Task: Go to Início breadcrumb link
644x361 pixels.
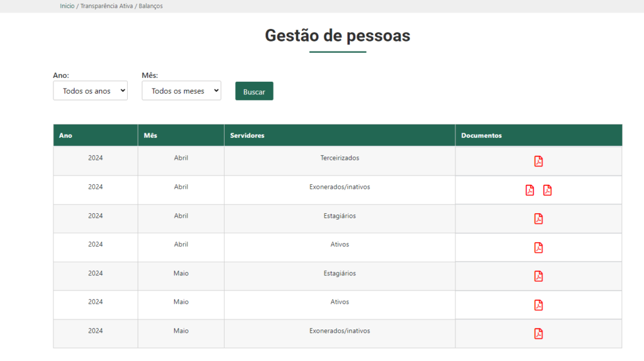Action: (x=67, y=6)
